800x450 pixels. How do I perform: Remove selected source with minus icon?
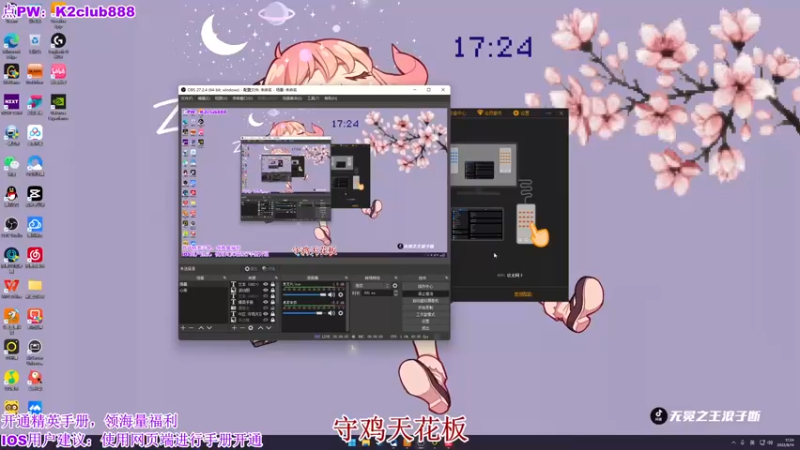click(242, 328)
